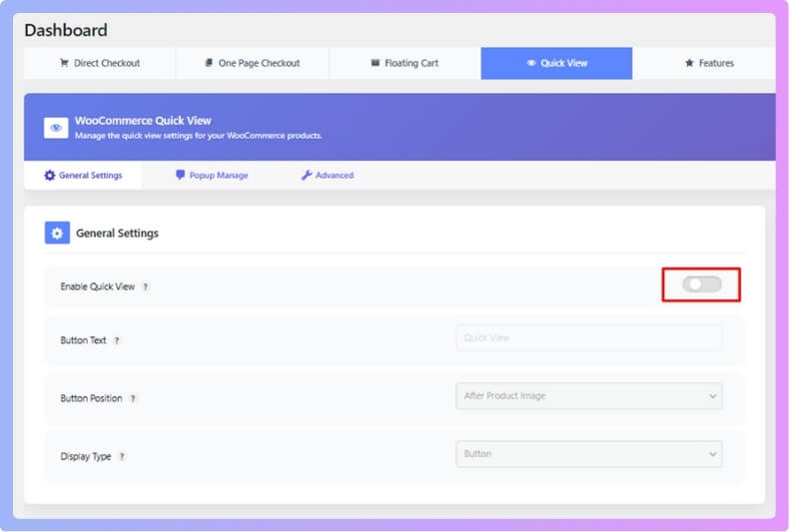Click the banner description about quick view settings
789x532 pixels.
[199, 136]
